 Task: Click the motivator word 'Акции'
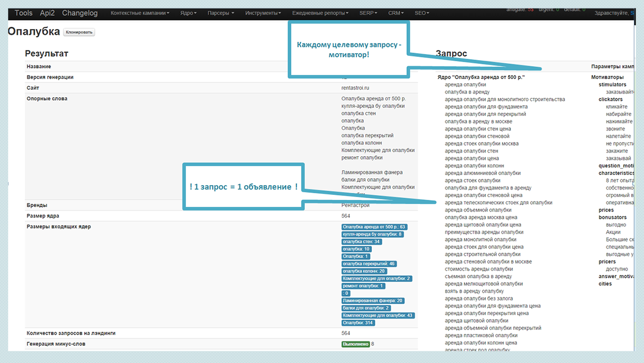(x=613, y=232)
